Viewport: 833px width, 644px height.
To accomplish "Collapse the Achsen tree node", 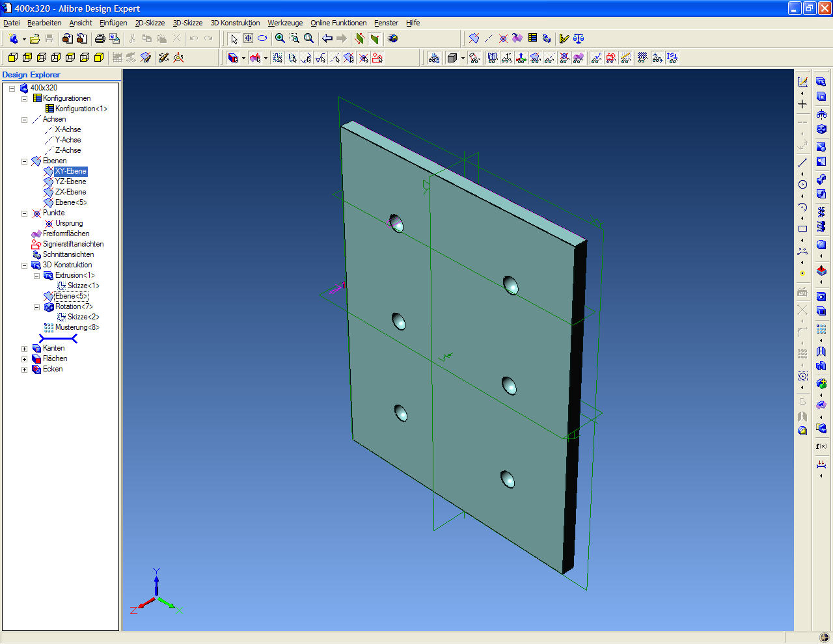I will 24,119.
